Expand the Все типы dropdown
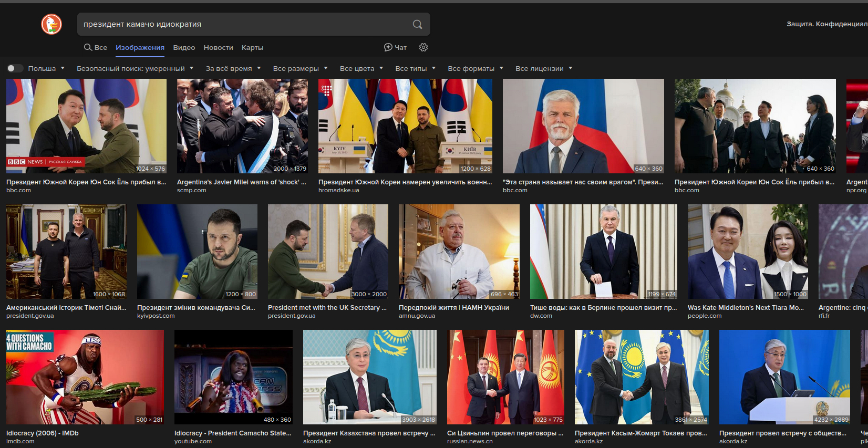This screenshot has height=448, width=868. (x=415, y=68)
